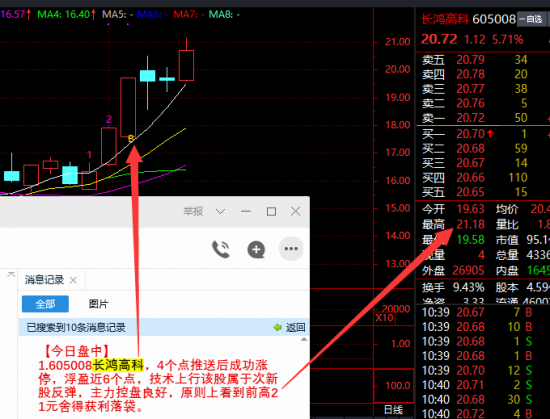Click the 举报 report link
Screen dimensions: 550x419
193,211
